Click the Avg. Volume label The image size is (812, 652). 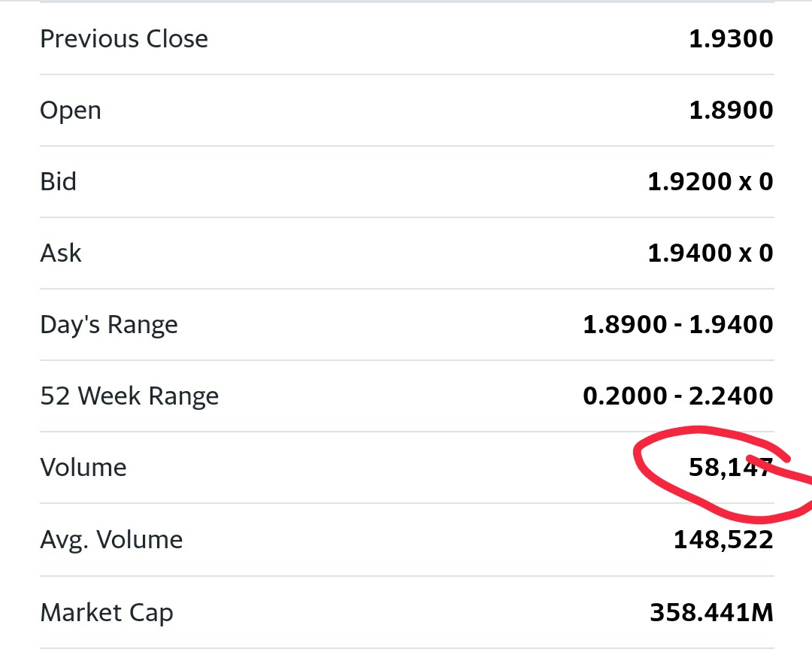click(112, 540)
